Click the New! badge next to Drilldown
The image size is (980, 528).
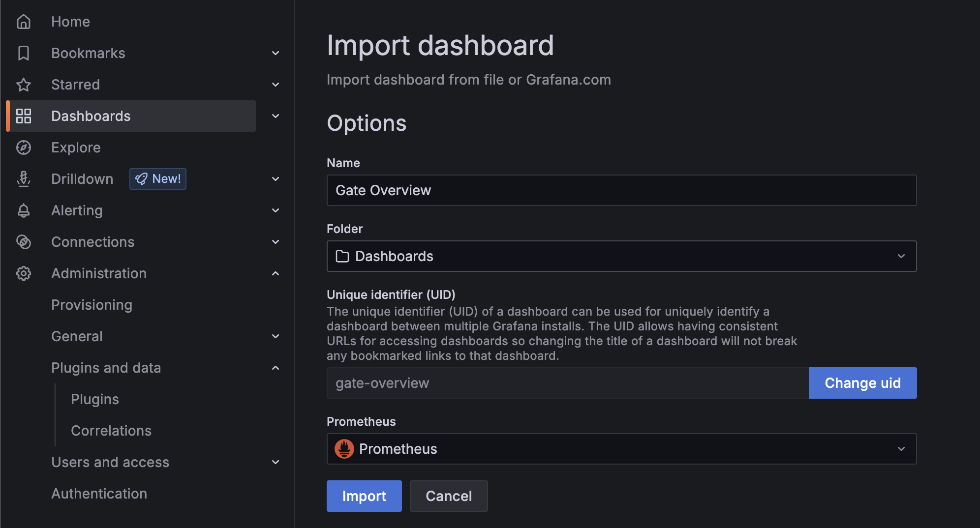point(157,179)
